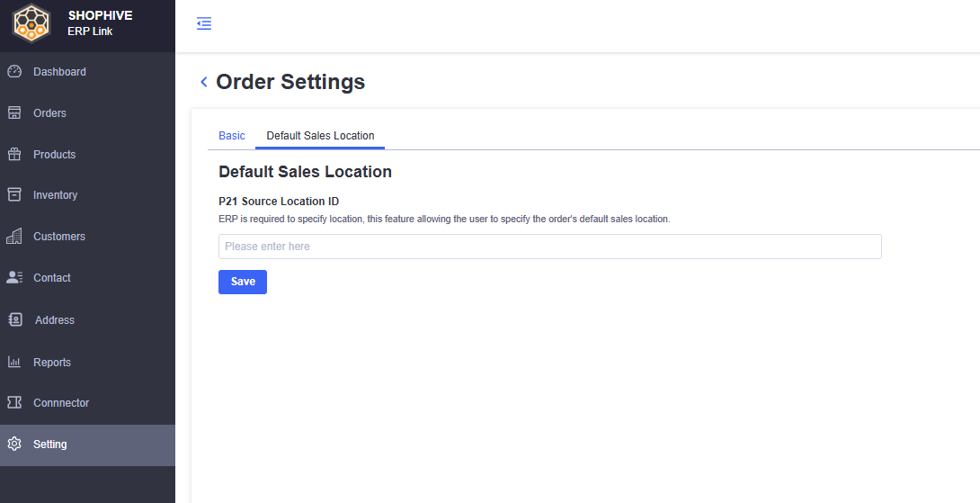The height and width of the screenshot is (503, 980).
Task: Open the Inventory menu item
Action: (87, 194)
